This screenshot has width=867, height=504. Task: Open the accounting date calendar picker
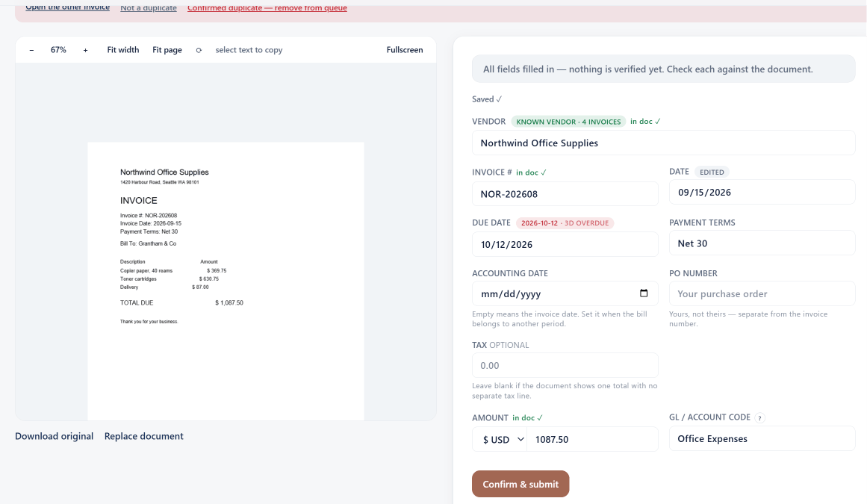(644, 293)
